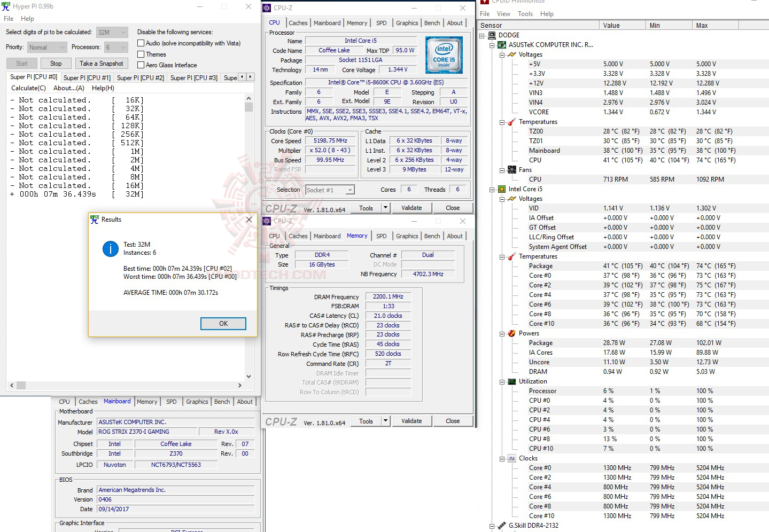Click the Powers flame icon
769x532 pixels.
click(x=512, y=333)
